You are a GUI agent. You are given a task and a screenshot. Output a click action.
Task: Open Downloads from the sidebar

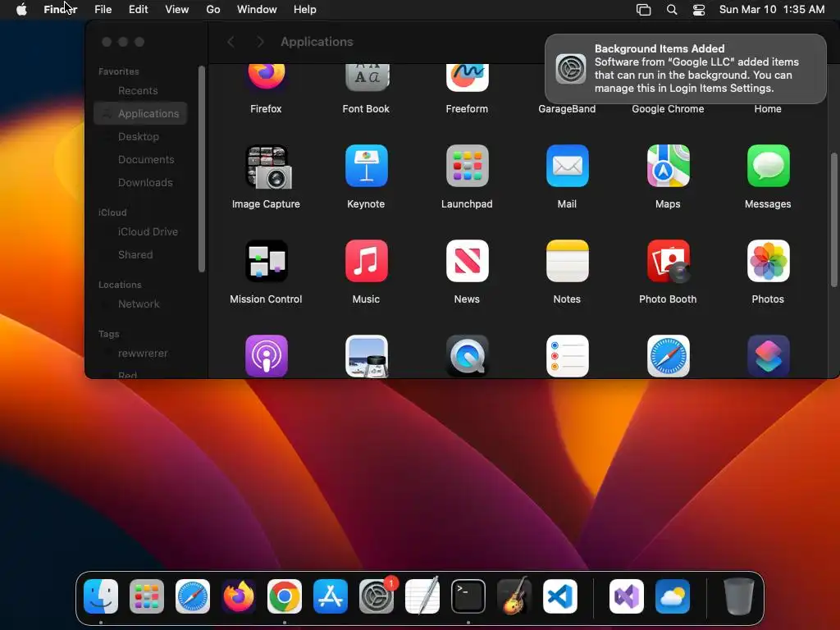140,183
